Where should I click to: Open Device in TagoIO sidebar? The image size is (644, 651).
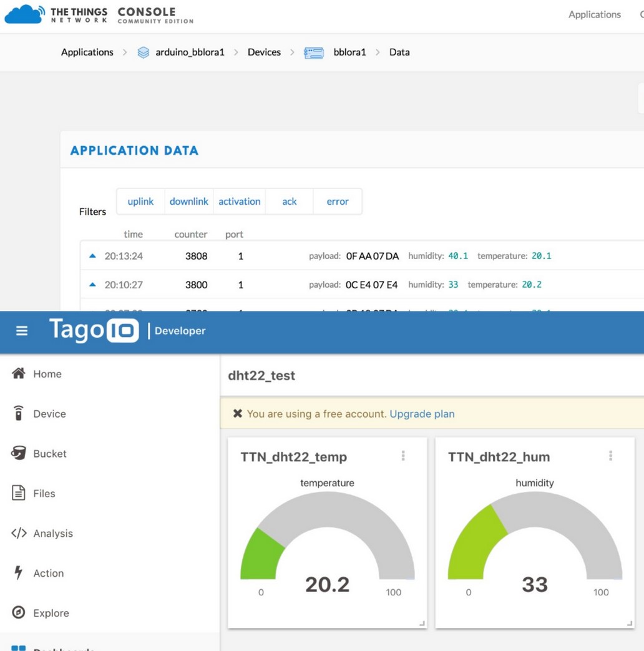pos(49,414)
